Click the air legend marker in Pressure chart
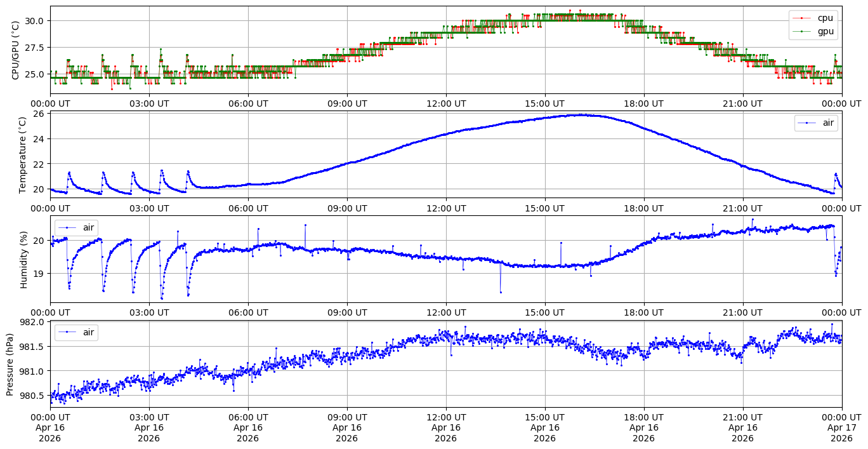The image size is (868, 449). (67, 332)
